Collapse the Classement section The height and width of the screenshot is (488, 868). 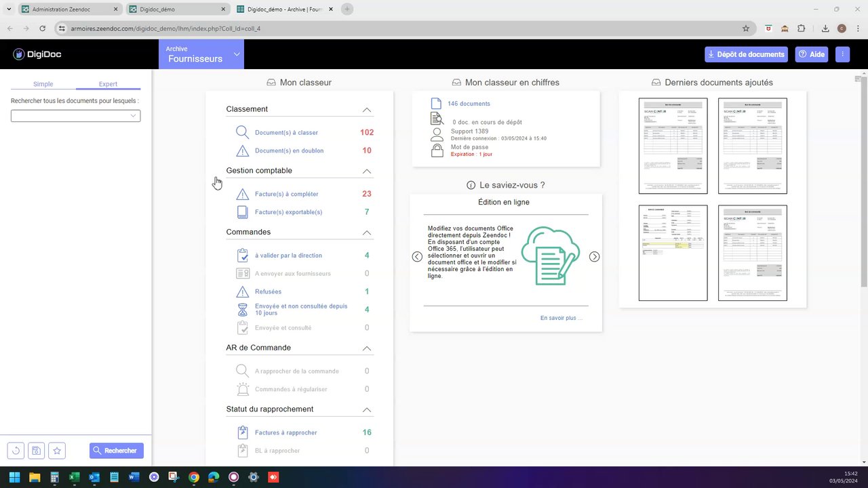tap(367, 110)
